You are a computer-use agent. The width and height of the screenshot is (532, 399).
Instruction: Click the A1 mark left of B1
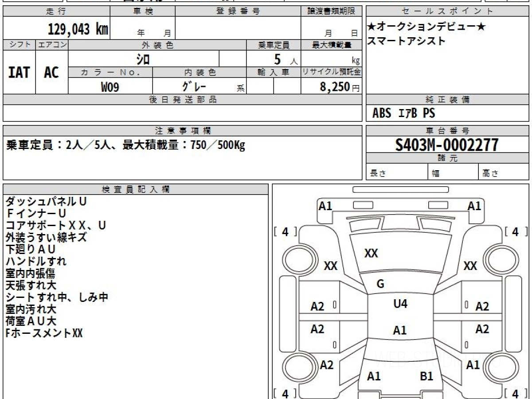point(374,376)
